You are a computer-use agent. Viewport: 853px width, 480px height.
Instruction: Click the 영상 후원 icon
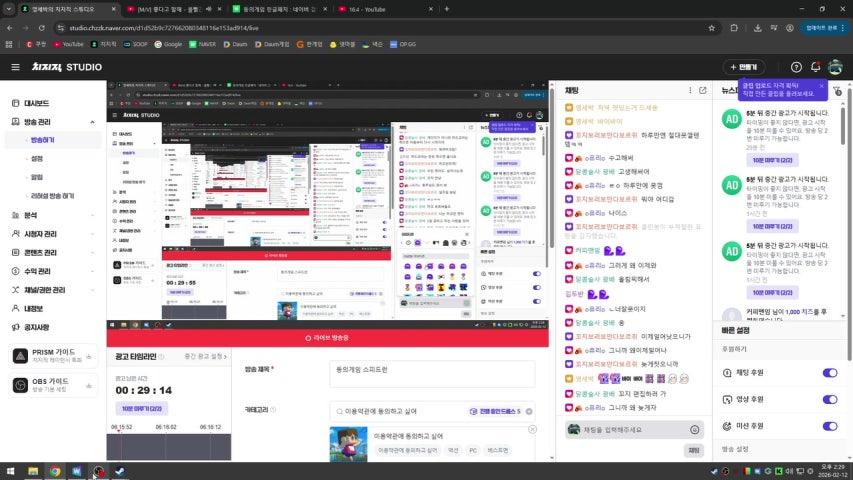727,399
